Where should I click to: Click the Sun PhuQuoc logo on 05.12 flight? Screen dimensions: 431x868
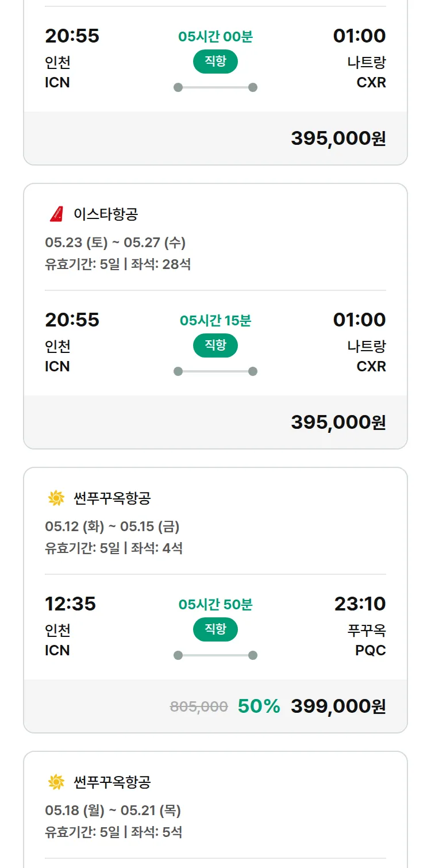[x=56, y=498]
